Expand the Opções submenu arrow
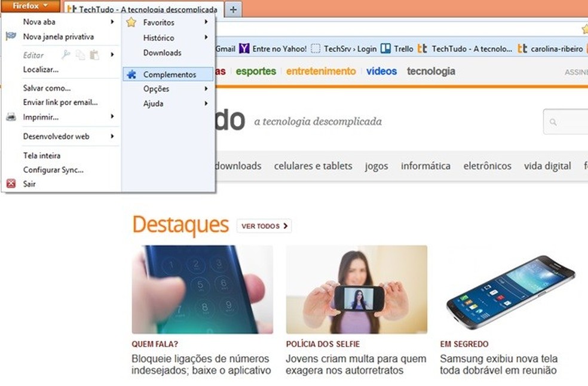The width and height of the screenshot is (588, 386). coord(206,88)
